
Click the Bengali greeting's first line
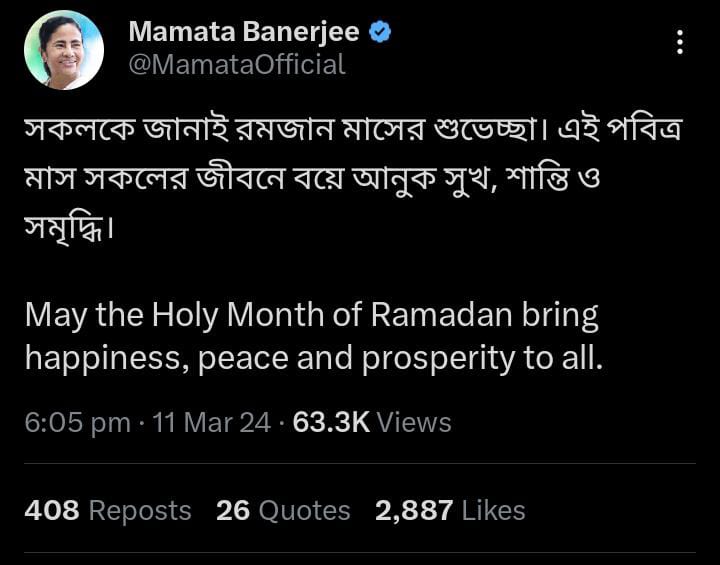click(352, 132)
